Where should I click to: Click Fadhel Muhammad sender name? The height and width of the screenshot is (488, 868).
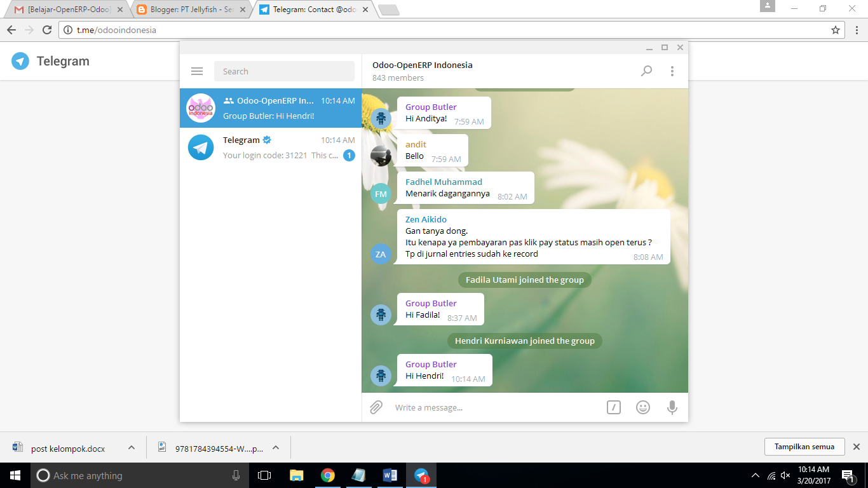coord(444,182)
